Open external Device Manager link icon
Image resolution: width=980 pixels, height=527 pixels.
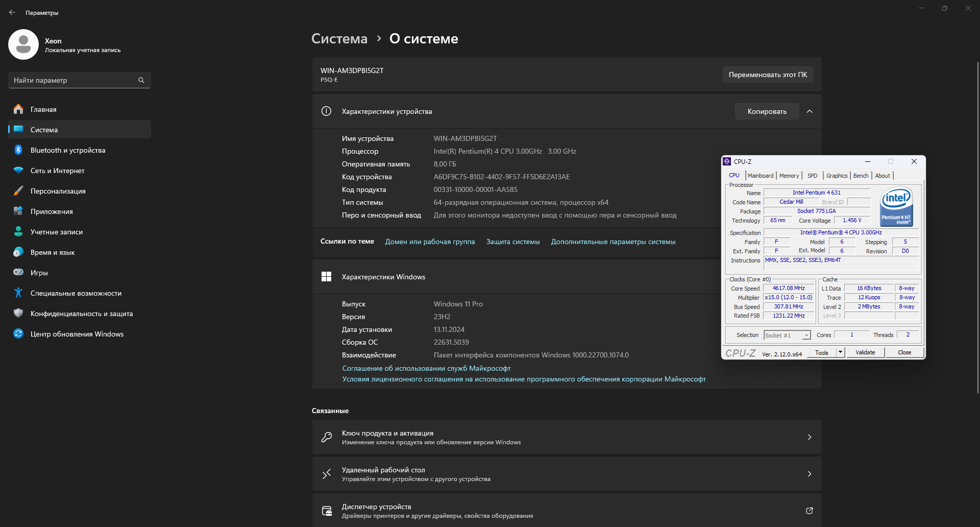pyautogui.click(x=809, y=511)
